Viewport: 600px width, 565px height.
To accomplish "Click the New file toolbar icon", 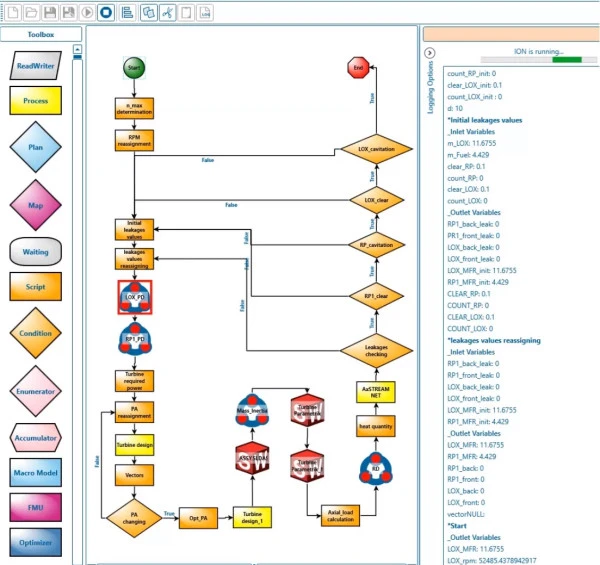I will coord(13,13).
